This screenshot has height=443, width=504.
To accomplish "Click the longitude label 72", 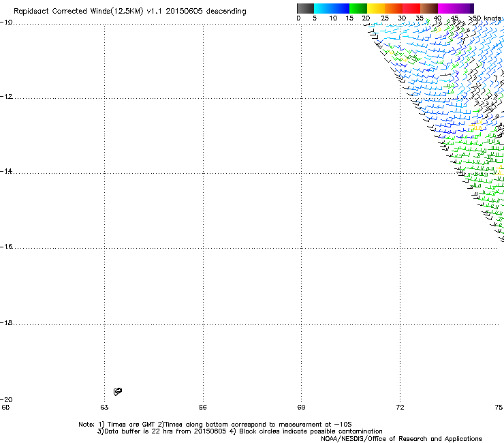I will coord(400,408).
